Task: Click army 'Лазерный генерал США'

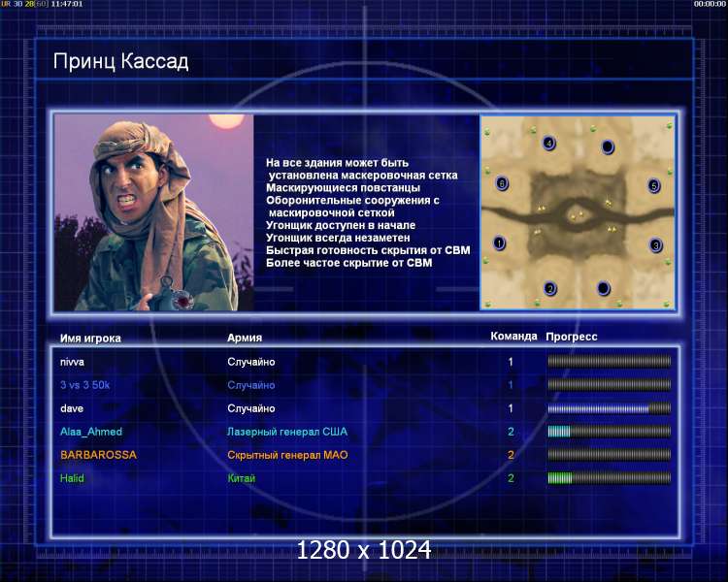Action: click(x=287, y=432)
